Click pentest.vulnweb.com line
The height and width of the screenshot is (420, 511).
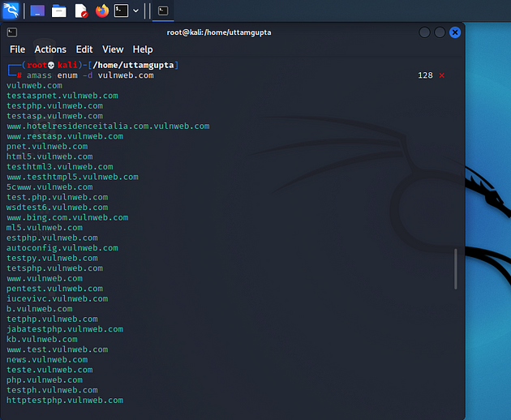point(55,289)
